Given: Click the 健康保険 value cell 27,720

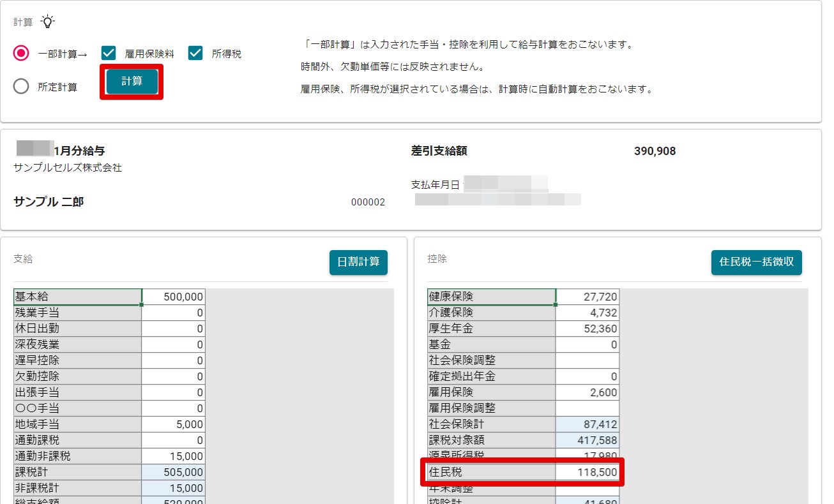Looking at the screenshot, I should click(x=588, y=297).
